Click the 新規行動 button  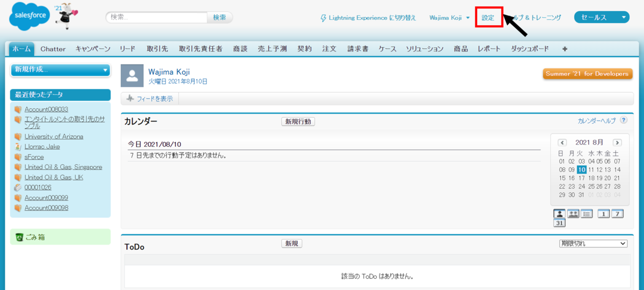pyautogui.click(x=298, y=122)
